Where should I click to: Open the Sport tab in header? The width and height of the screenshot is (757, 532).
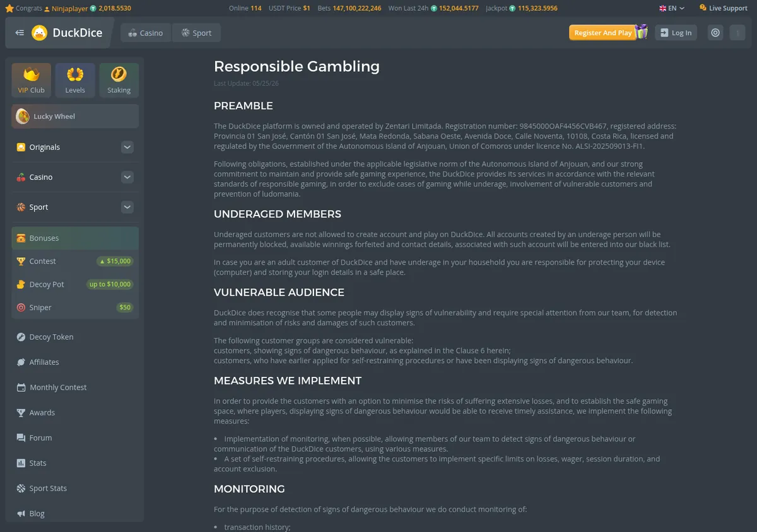[x=196, y=33]
